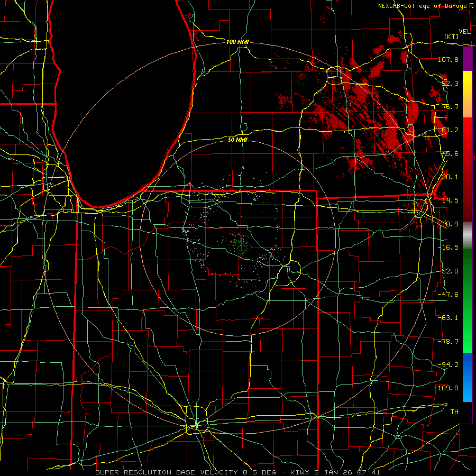Image resolution: width=476 pixels, height=476 pixels.
Task: Click the 14.5 legend value
Action: click(x=450, y=200)
